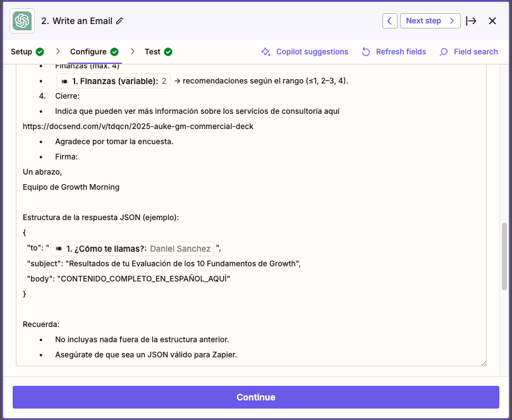Click the resize handle of the text area

pos(484,363)
